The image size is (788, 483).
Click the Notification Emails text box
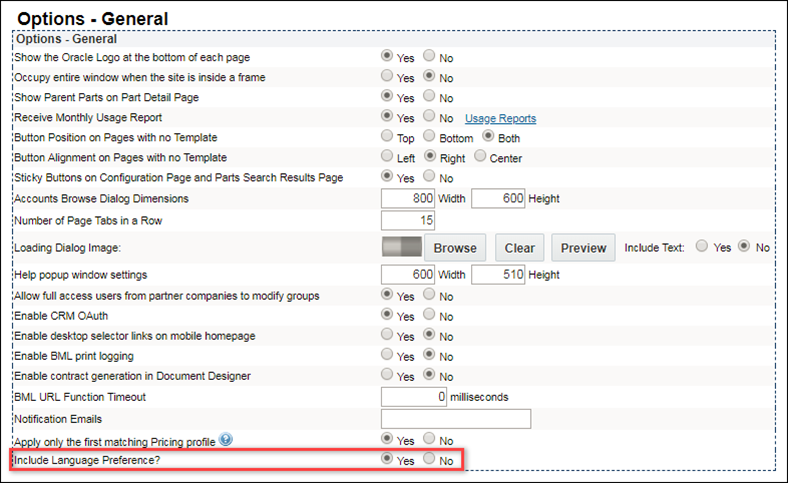[x=456, y=418]
